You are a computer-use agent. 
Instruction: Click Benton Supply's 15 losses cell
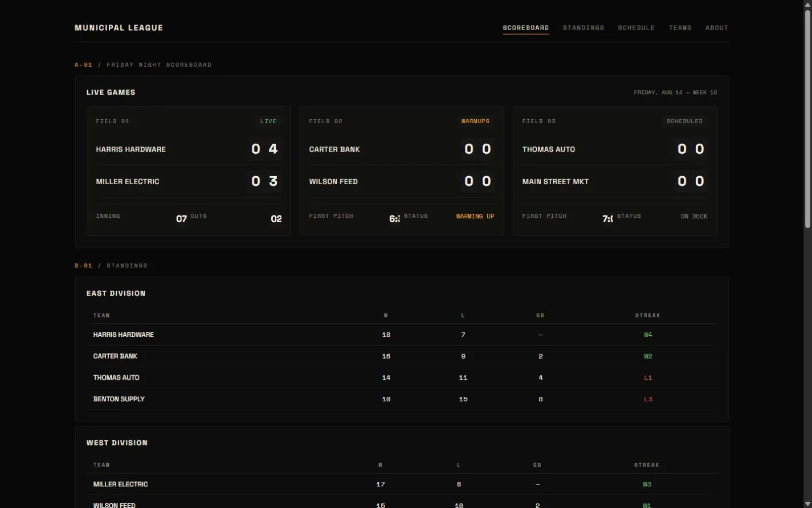pyautogui.click(x=463, y=399)
